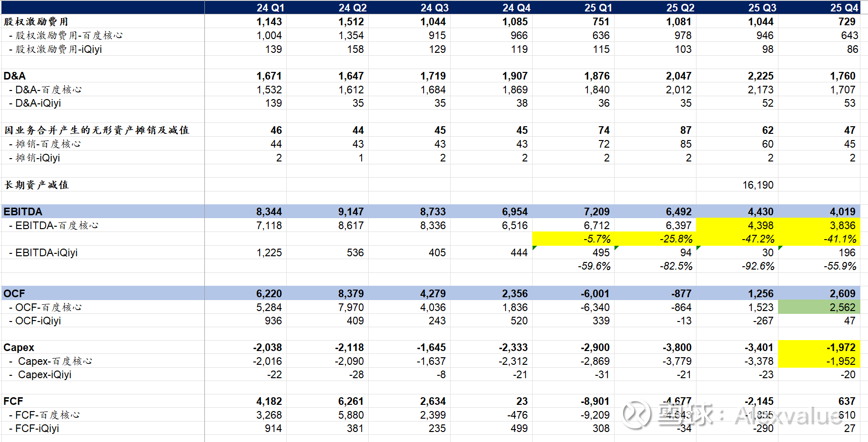This screenshot has width=868, height=442.
Task: Select the 股权激励费用 row label
Action: point(36,21)
